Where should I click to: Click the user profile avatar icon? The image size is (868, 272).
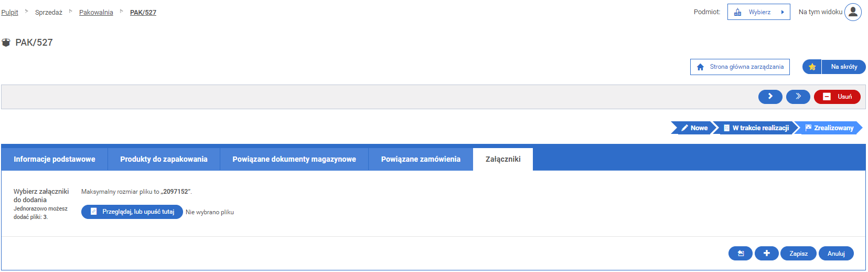[x=853, y=12]
